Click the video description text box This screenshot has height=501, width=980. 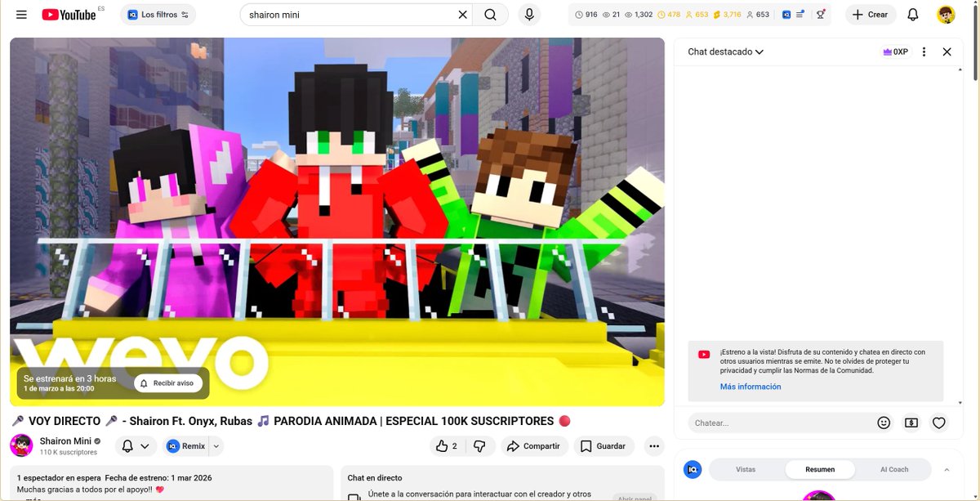click(171, 483)
